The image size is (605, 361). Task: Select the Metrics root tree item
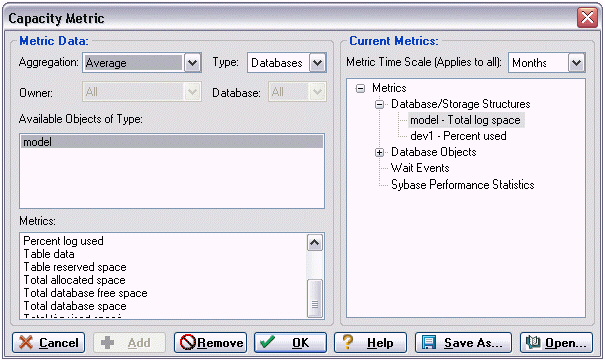point(389,88)
